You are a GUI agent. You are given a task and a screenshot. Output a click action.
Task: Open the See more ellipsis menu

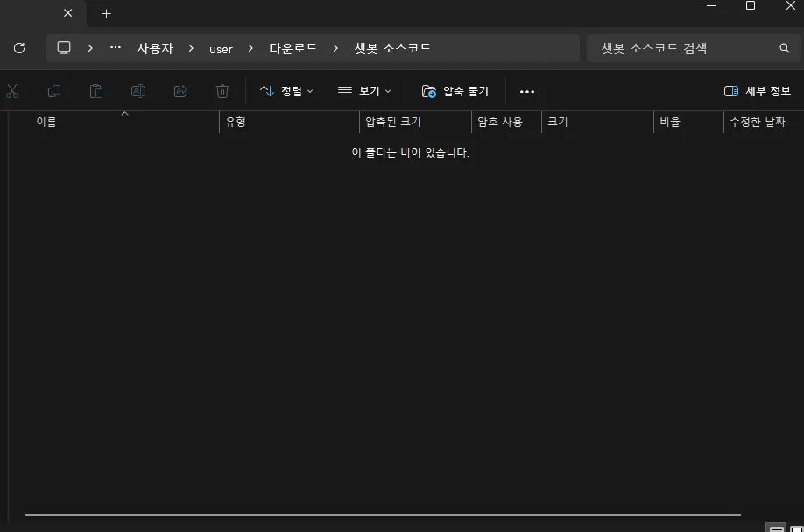coord(526,91)
